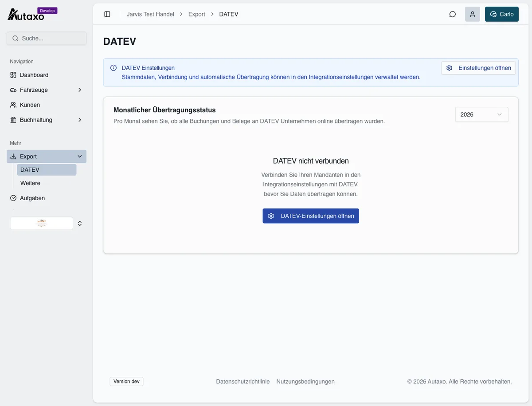
Task: Collapse the Export chevron
Action: [80, 157]
